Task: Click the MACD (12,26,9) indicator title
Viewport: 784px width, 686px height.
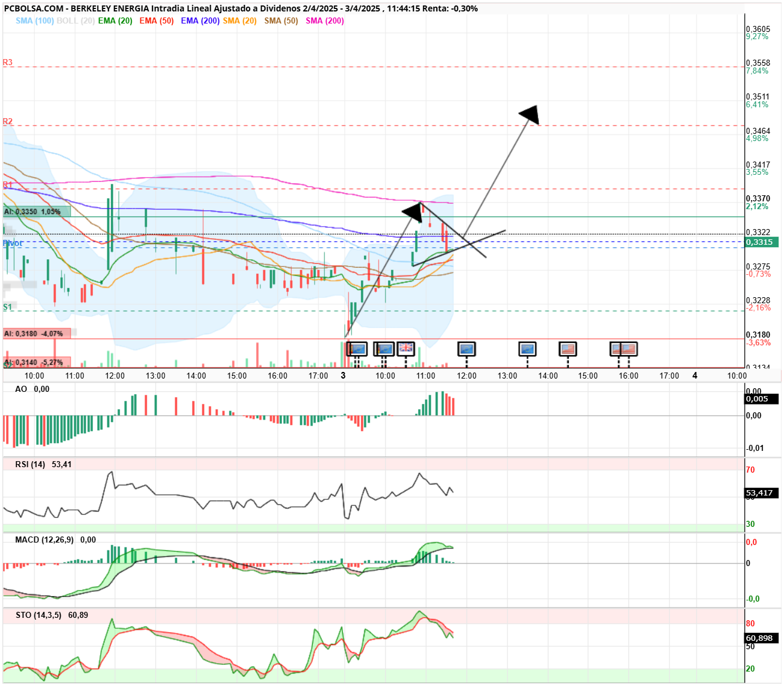Action: pos(45,540)
